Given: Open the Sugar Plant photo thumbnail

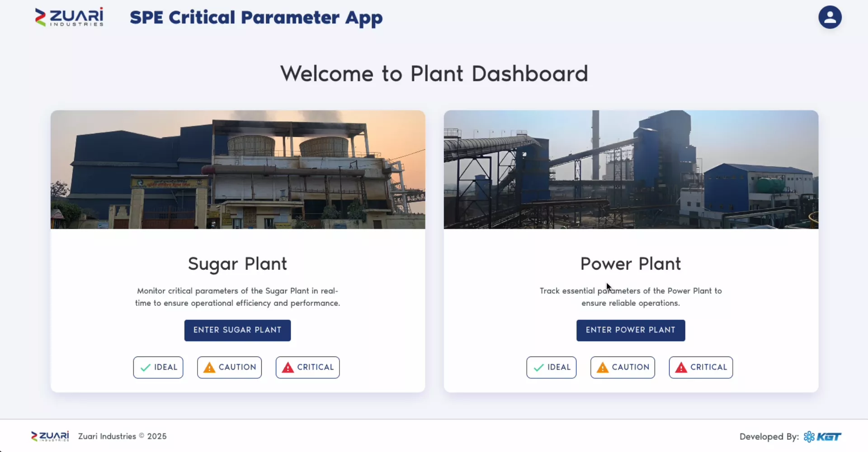Looking at the screenshot, I should click(x=238, y=170).
